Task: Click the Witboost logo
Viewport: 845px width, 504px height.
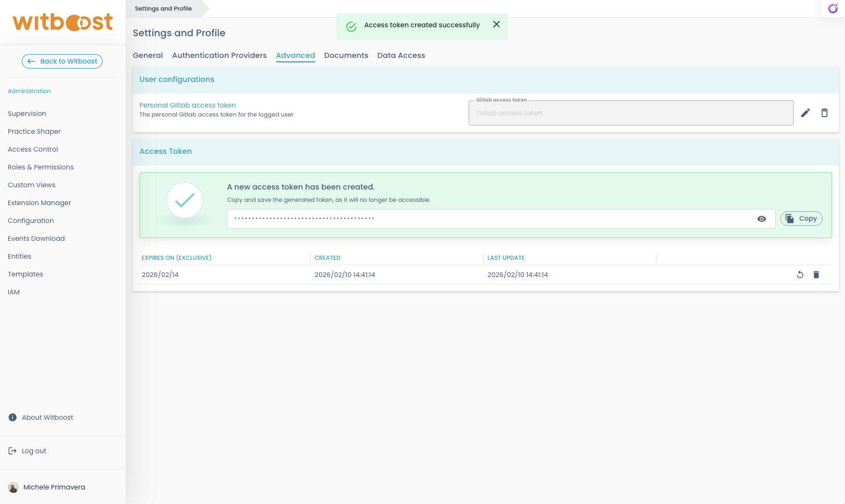Action: click(x=62, y=22)
